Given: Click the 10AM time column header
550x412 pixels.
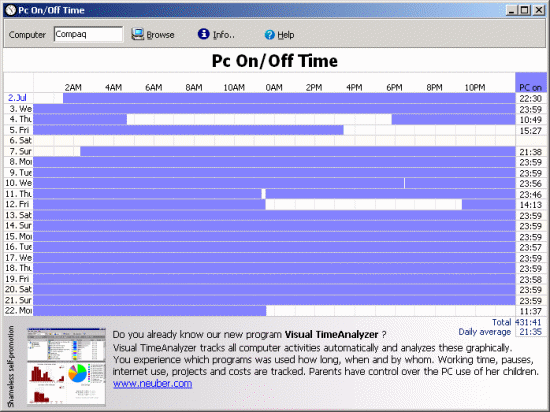Looking at the screenshot, I should coord(234,87).
